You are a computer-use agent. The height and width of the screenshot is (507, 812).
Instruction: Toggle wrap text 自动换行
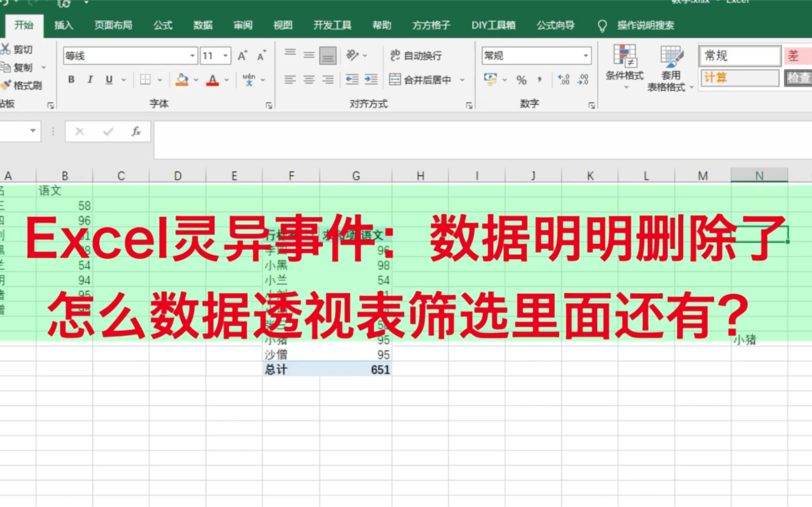[x=416, y=55]
